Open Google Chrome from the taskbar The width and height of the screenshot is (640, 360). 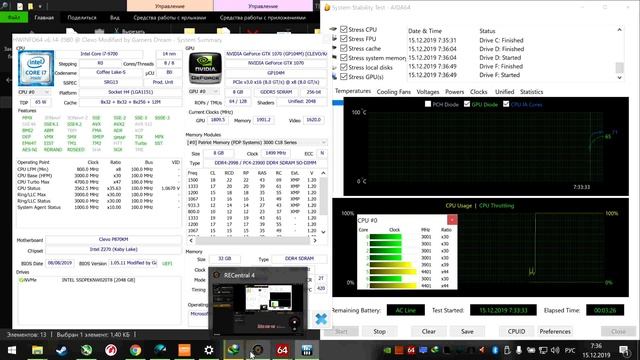click(135, 350)
